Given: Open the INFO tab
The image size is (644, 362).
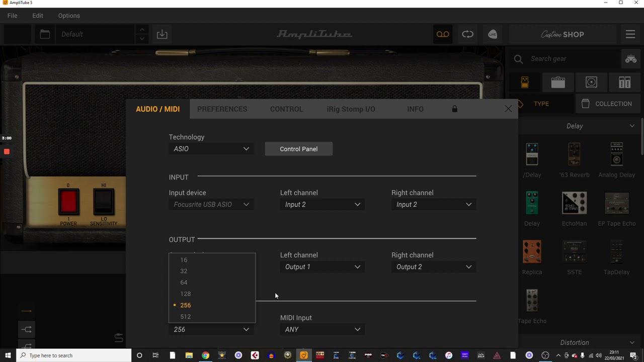Looking at the screenshot, I should (x=415, y=109).
